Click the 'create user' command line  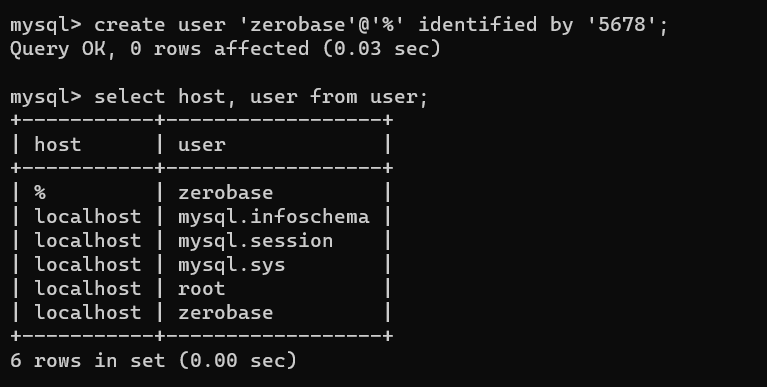pyautogui.click(x=339, y=24)
